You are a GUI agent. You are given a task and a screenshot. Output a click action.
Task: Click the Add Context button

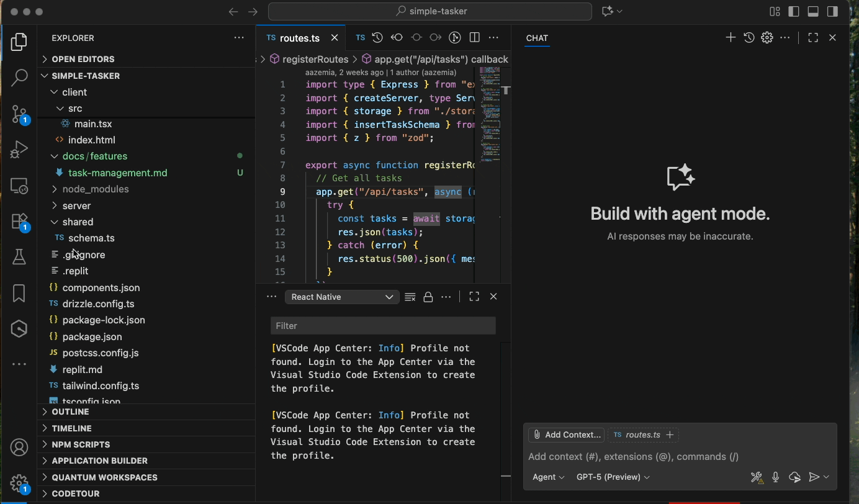coord(567,435)
